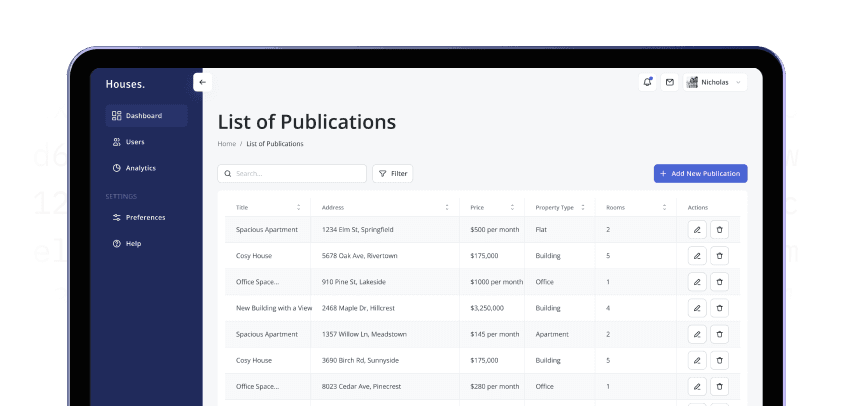Open the notifications bell
Screen dimensions: 851x406
(x=647, y=83)
